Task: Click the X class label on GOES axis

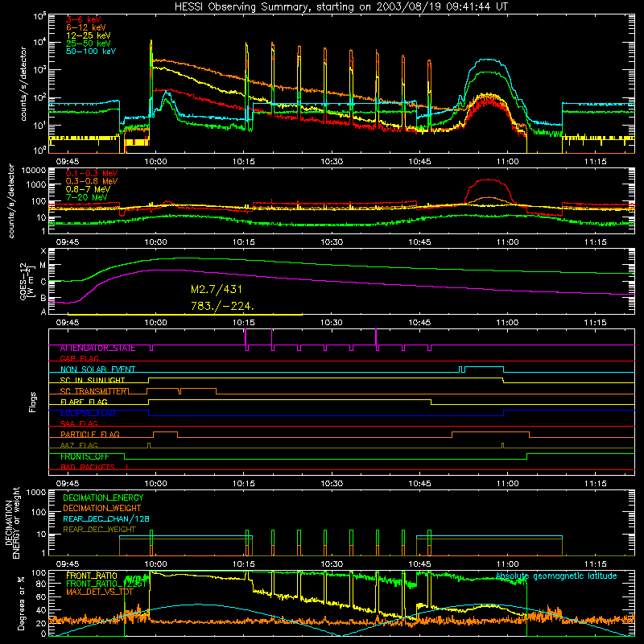Action: (x=43, y=251)
